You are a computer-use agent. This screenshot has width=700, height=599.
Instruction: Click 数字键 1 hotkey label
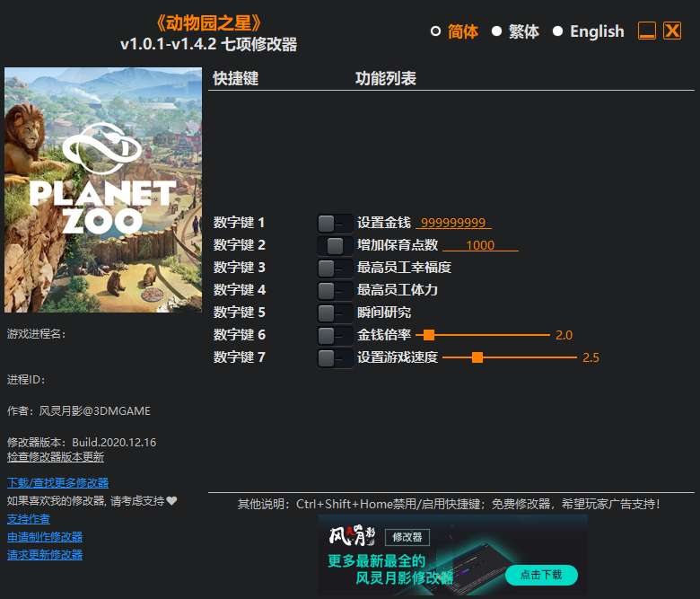(240, 223)
